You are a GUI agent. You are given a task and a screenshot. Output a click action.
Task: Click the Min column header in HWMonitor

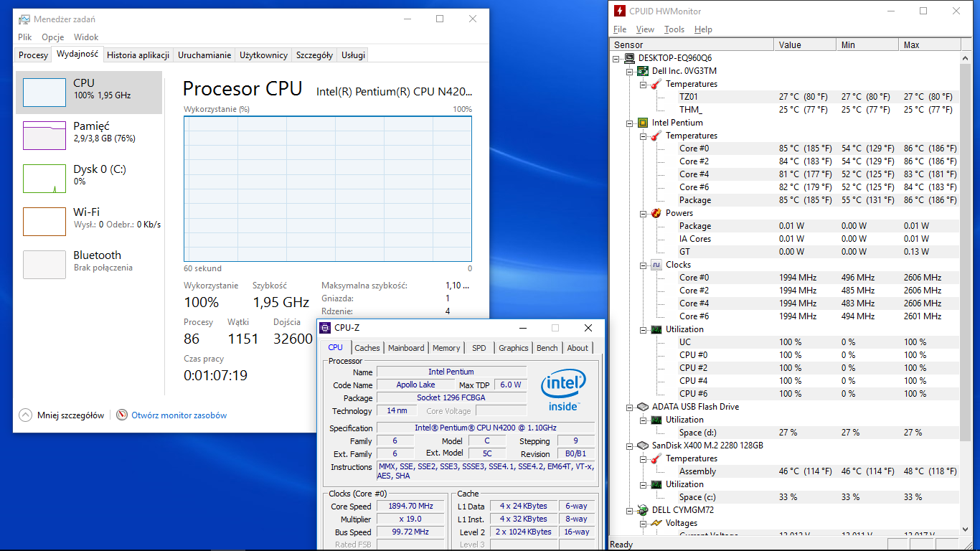pyautogui.click(x=867, y=45)
